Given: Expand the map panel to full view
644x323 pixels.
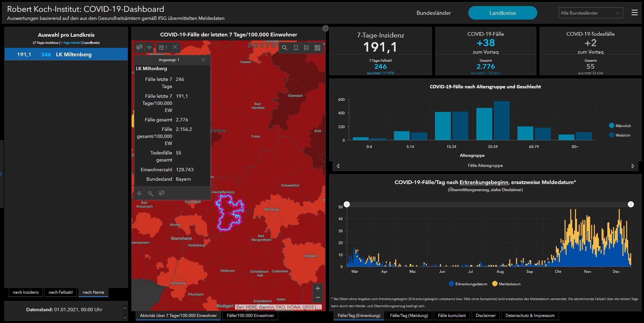Looking at the screenshot, I should (x=325, y=28).
